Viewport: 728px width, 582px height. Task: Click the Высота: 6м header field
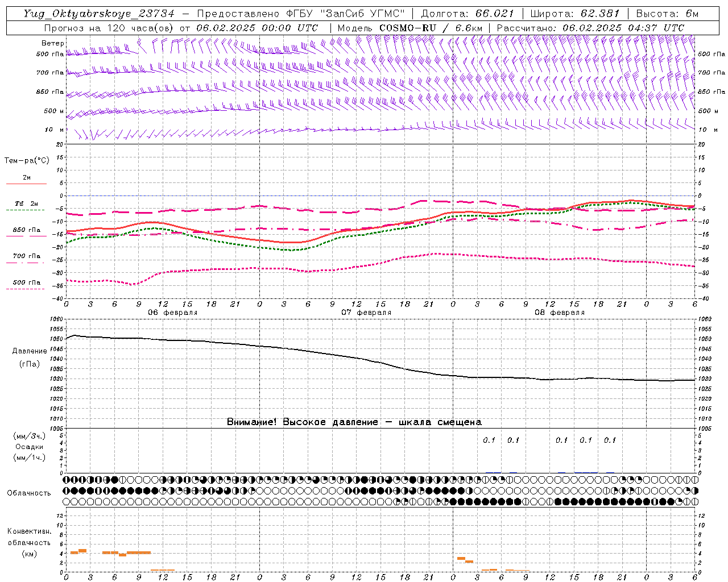tap(667, 14)
